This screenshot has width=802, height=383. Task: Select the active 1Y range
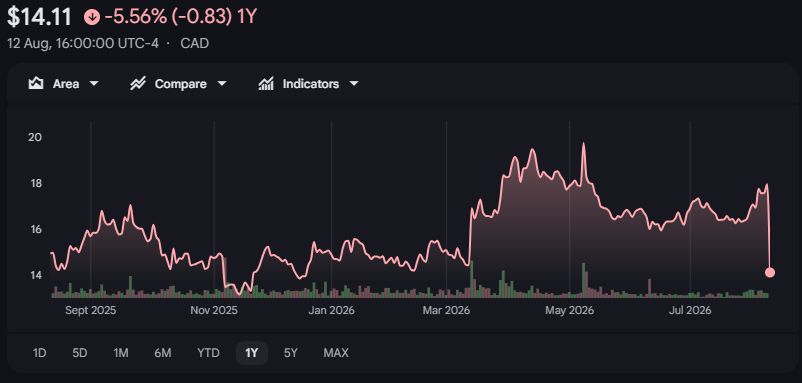pyautogui.click(x=252, y=353)
